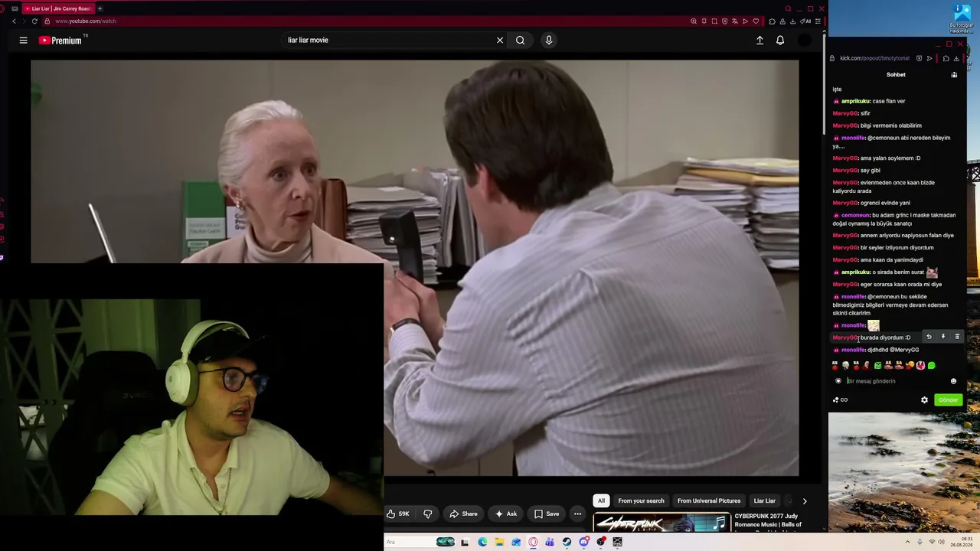Delete the MervyGG 'burada diyordum' message
Image resolution: width=980 pixels, height=551 pixels.
(x=956, y=337)
